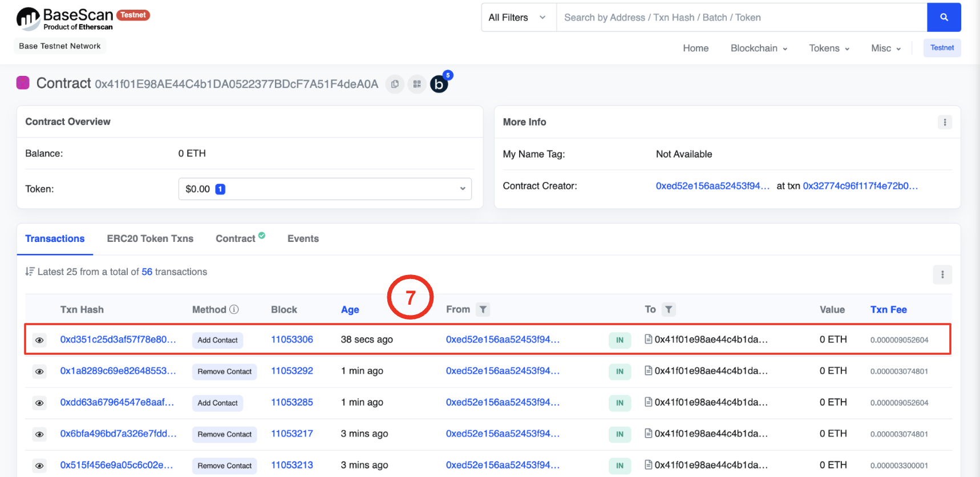
Task: Filter transactions by To address
Action: click(669, 310)
